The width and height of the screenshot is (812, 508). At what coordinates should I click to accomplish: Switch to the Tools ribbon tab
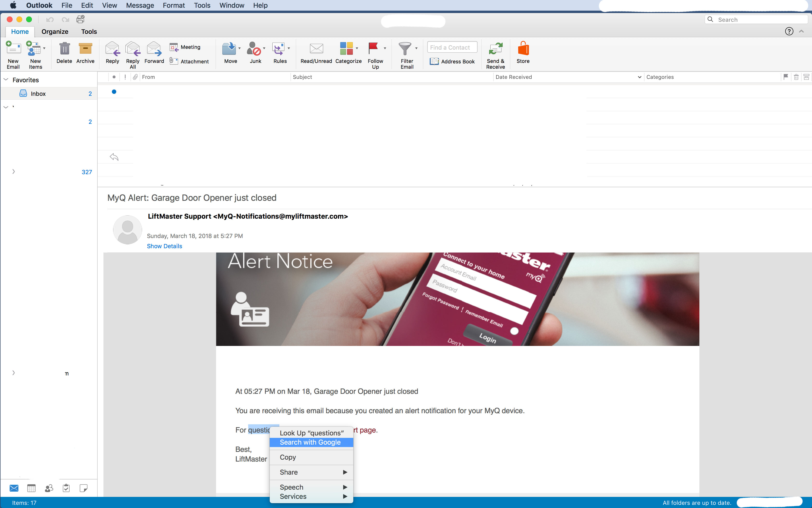(x=89, y=32)
